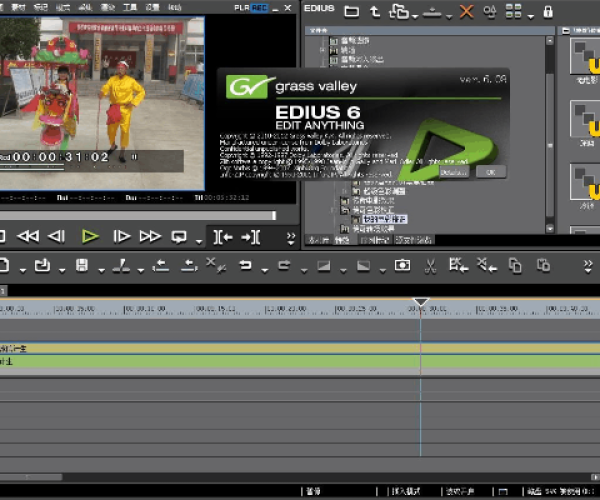
Task: Click the scissors cut icon
Action: 430,266
